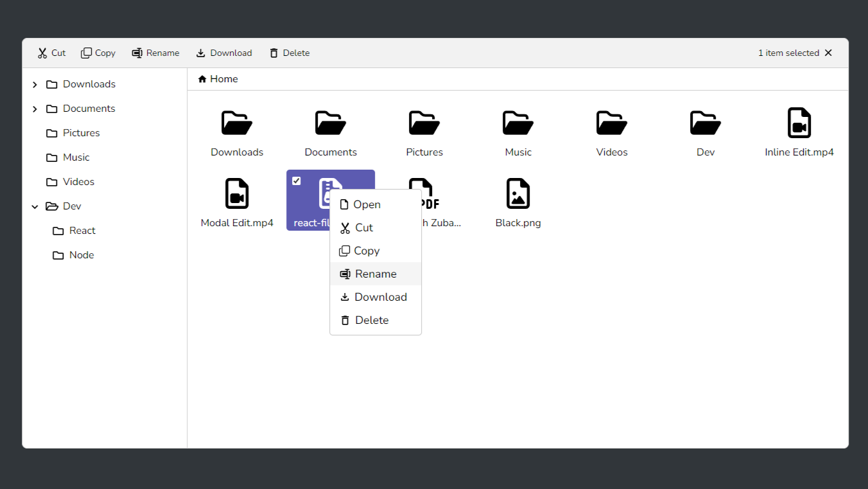Choose Open from the context menu
This screenshot has height=489, width=868.
(376, 204)
